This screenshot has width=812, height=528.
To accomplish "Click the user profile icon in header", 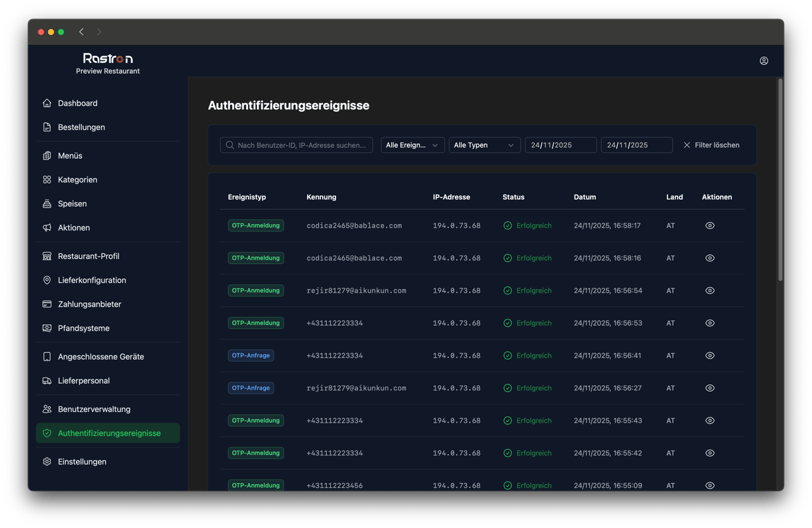I will [x=764, y=61].
